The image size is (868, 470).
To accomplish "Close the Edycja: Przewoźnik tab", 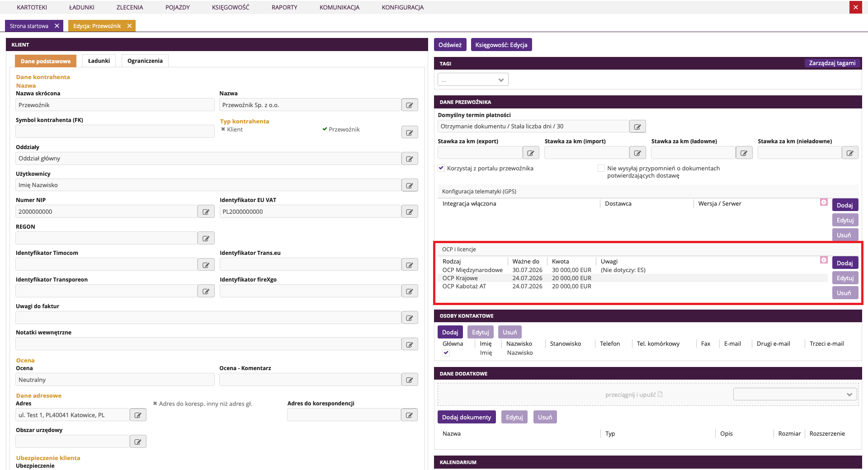I will 129,26.
